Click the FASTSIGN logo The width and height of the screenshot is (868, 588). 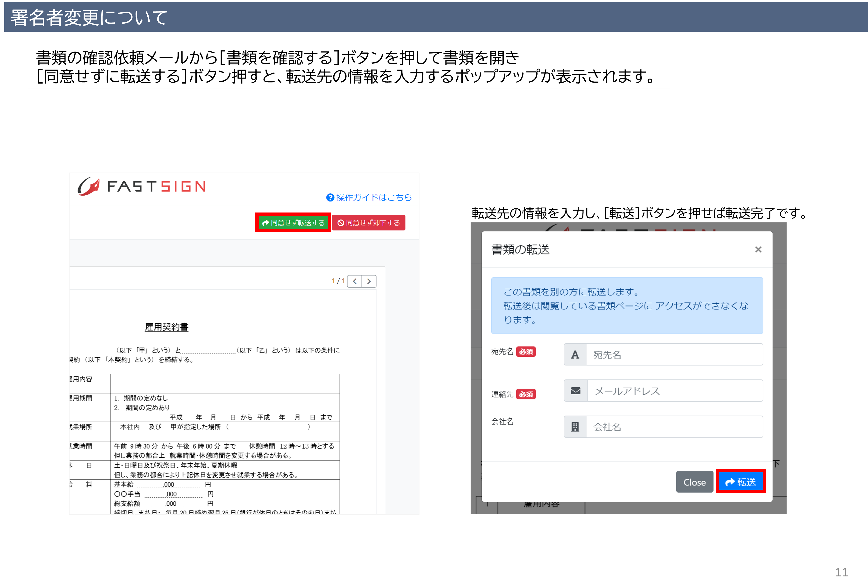click(142, 186)
